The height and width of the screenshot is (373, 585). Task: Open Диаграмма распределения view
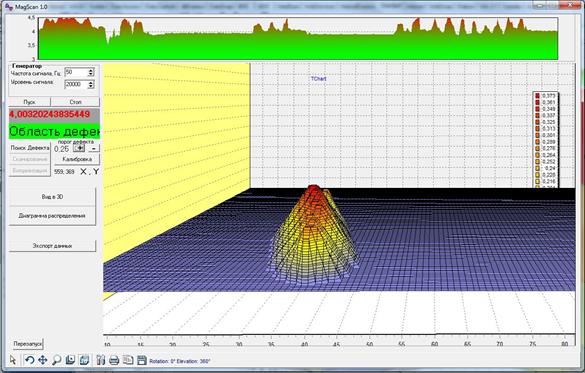pos(52,216)
